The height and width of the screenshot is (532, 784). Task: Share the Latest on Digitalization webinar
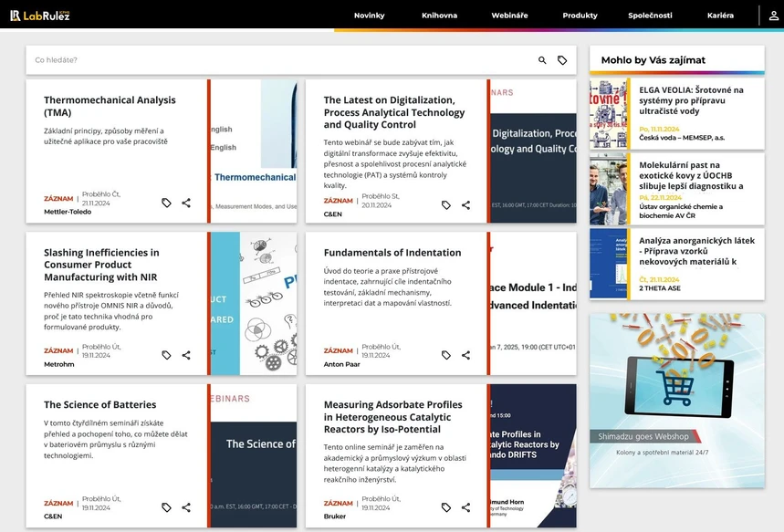[465, 205]
